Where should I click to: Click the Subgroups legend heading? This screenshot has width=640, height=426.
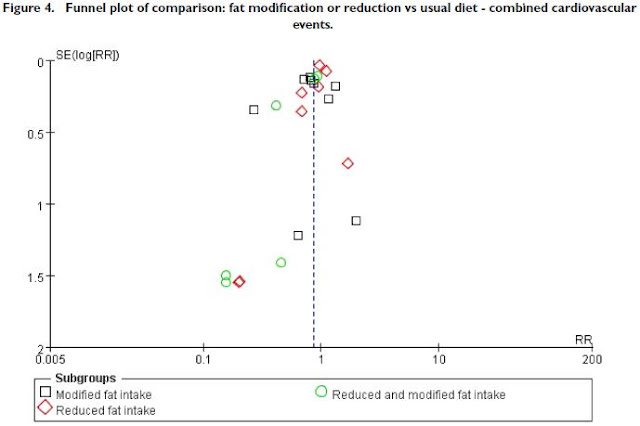(86, 378)
